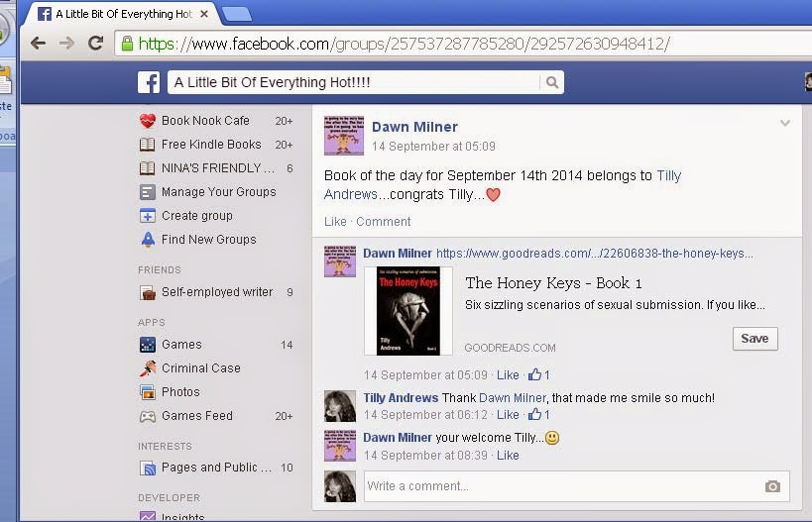Open The Honey Keys book cover thumbnail
This screenshot has height=522, width=812.
click(408, 311)
